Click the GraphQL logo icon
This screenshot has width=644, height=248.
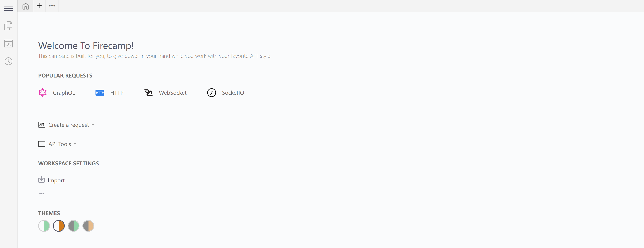tap(43, 93)
